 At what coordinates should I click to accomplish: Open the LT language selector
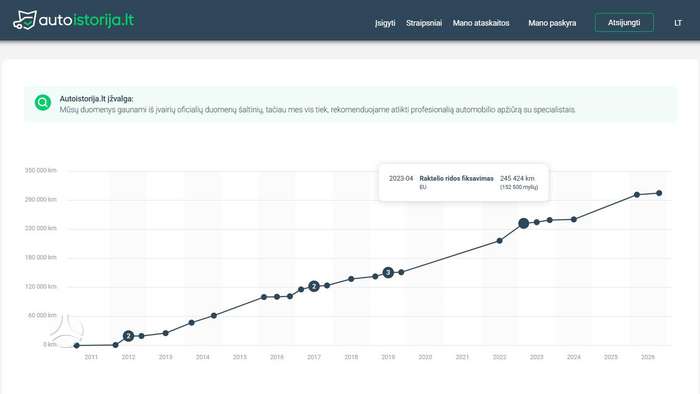[678, 23]
